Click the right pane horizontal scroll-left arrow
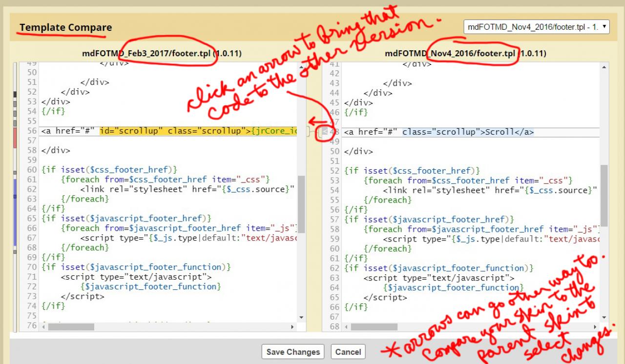This screenshot has height=364, width=625. tap(346, 327)
